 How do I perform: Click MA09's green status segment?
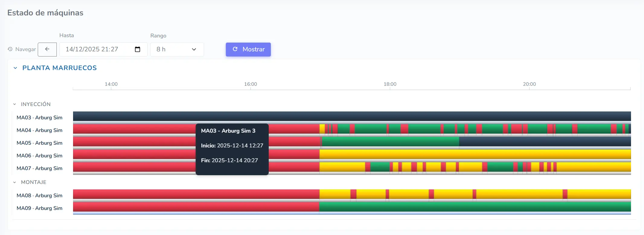(x=474, y=207)
